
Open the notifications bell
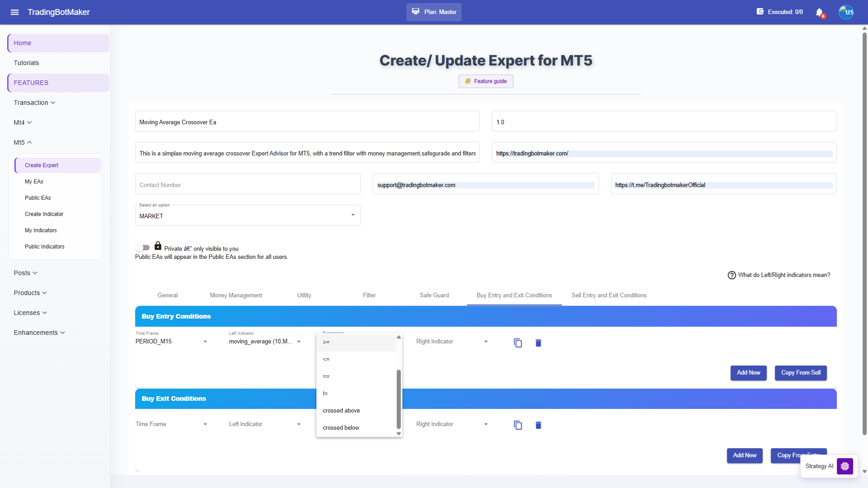819,12
